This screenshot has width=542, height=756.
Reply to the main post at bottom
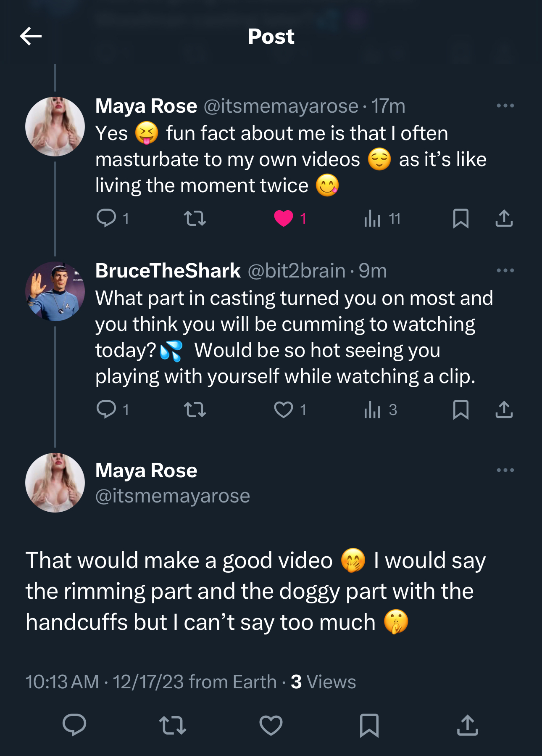point(74,725)
